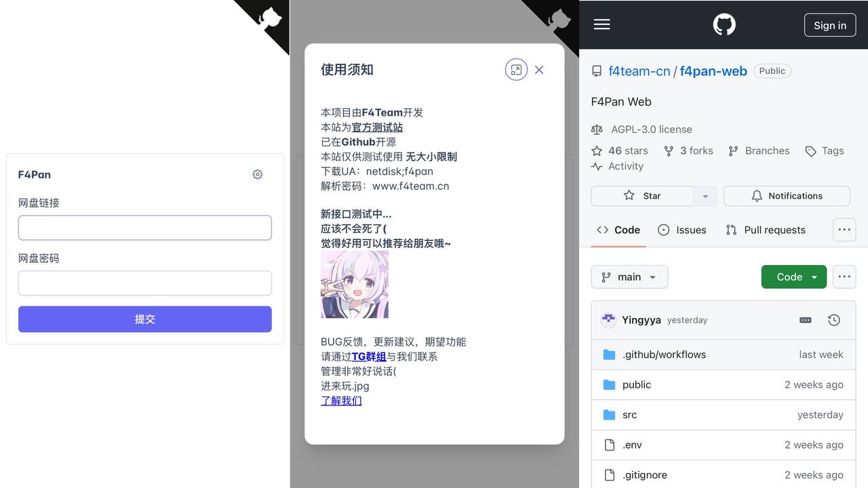Open commit history clock icon
The height and width of the screenshot is (488, 868).
click(x=834, y=320)
